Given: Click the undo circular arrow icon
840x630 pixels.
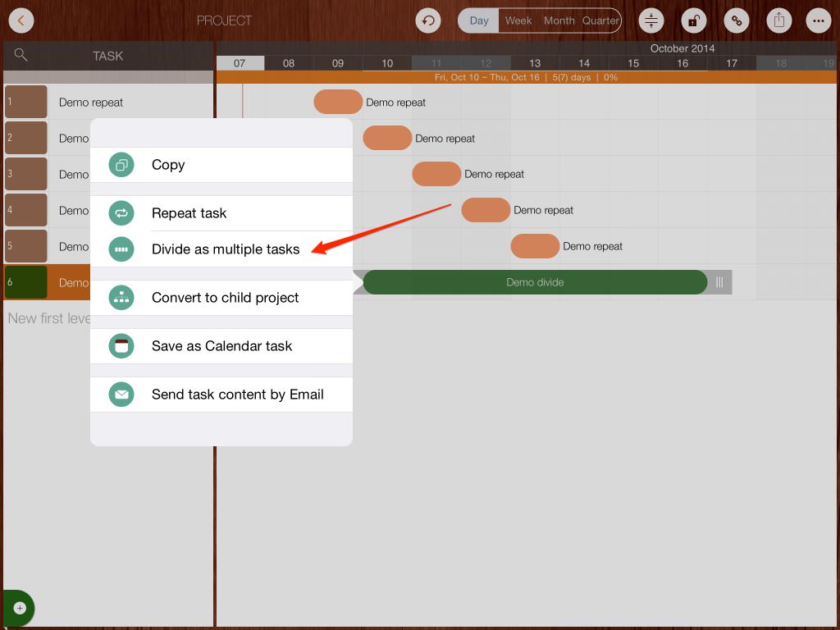Looking at the screenshot, I should [x=428, y=21].
